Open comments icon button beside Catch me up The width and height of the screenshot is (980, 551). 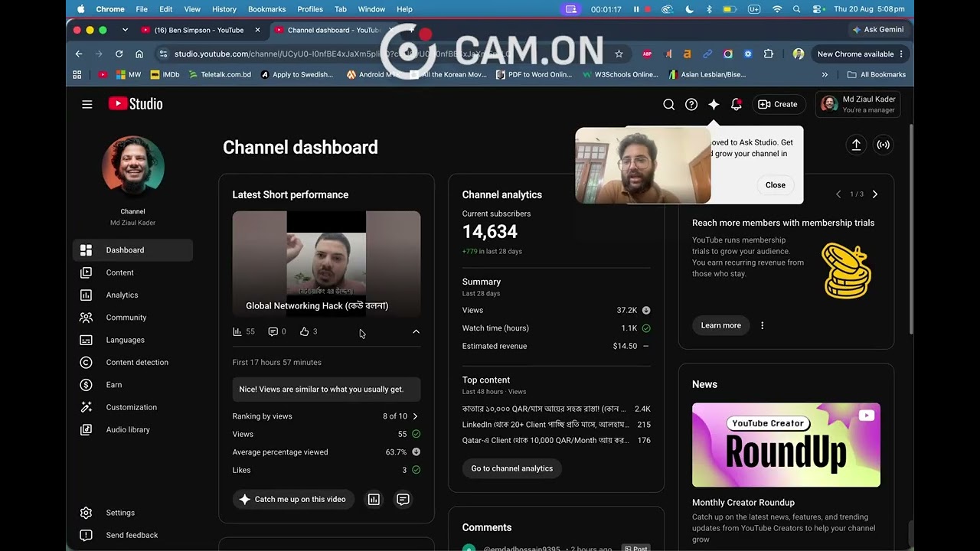click(x=403, y=499)
